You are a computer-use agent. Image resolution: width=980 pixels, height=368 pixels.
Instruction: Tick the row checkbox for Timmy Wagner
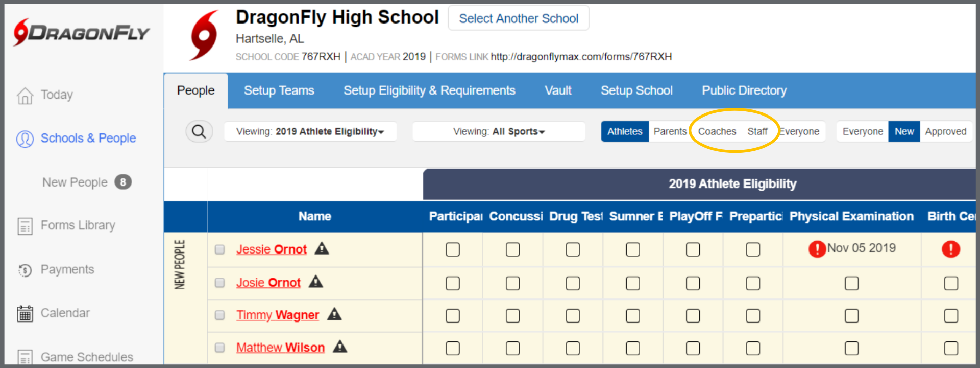point(220,315)
